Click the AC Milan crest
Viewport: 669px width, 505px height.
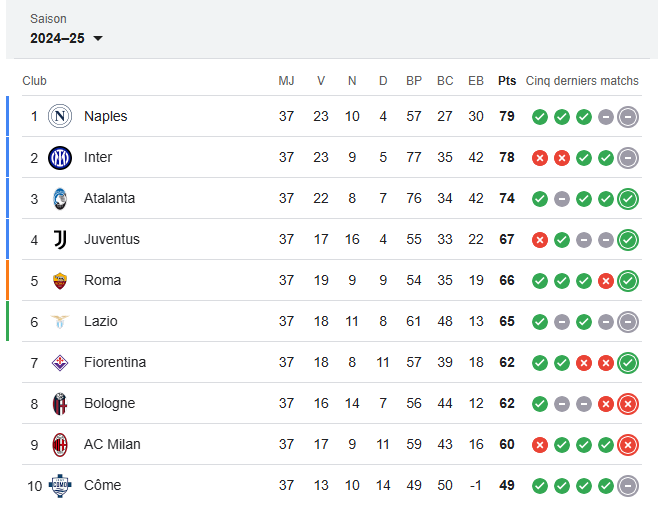(x=60, y=445)
